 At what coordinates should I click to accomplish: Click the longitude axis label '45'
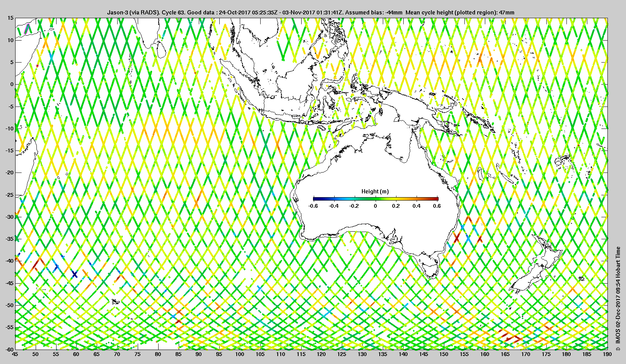(x=15, y=354)
